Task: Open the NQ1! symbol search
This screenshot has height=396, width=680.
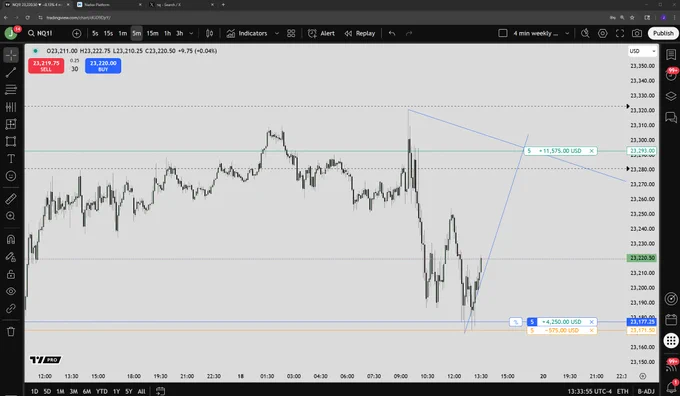Action: pos(40,33)
